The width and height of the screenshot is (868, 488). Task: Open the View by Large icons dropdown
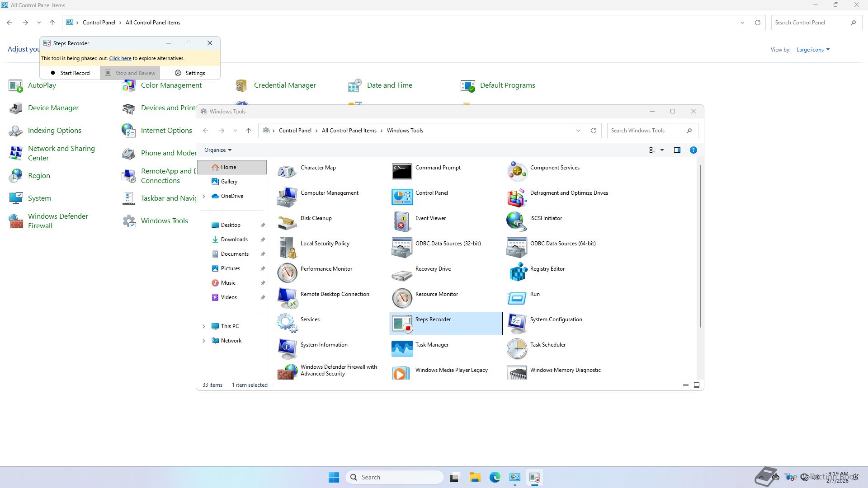click(x=812, y=50)
